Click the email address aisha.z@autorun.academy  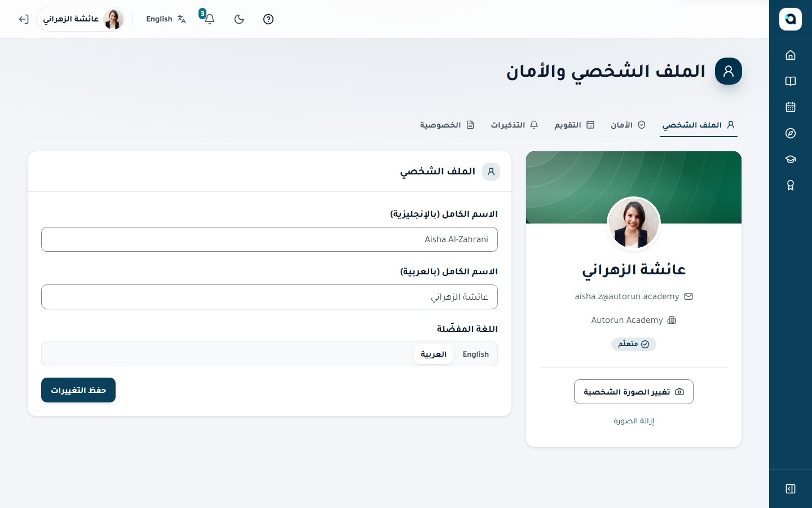[627, 296]
